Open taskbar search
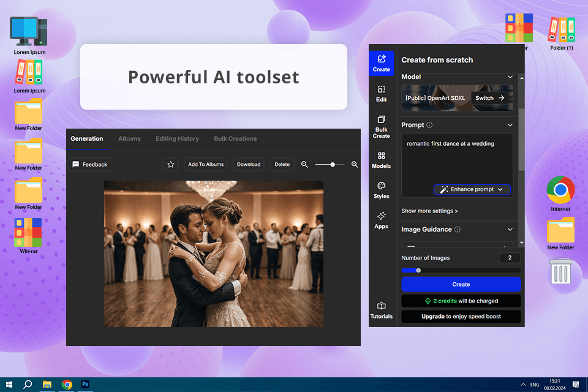Screen dimensions: 588x392 [28, 385]
